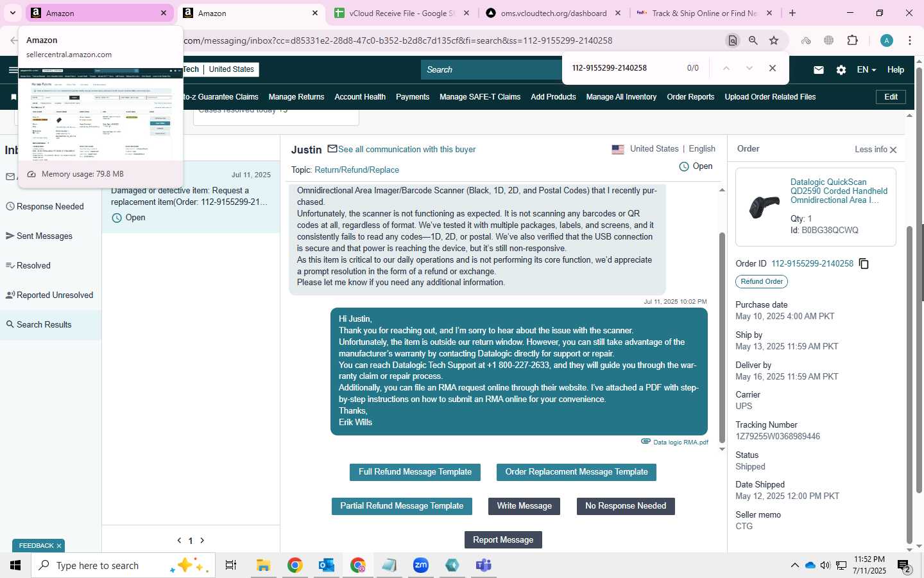Click the Seller Central Search field
The width and height of the screenshot is (924, 578).
491,70
